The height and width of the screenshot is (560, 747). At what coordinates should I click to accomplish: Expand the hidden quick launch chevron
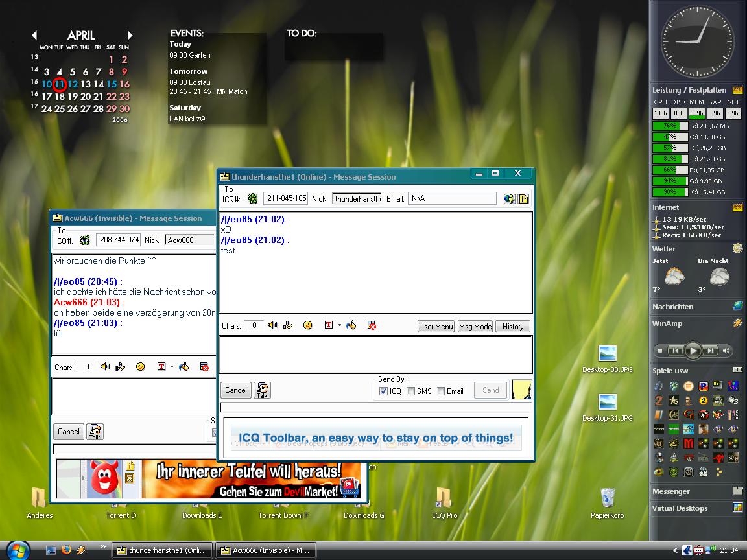click(x=102, y=548)
